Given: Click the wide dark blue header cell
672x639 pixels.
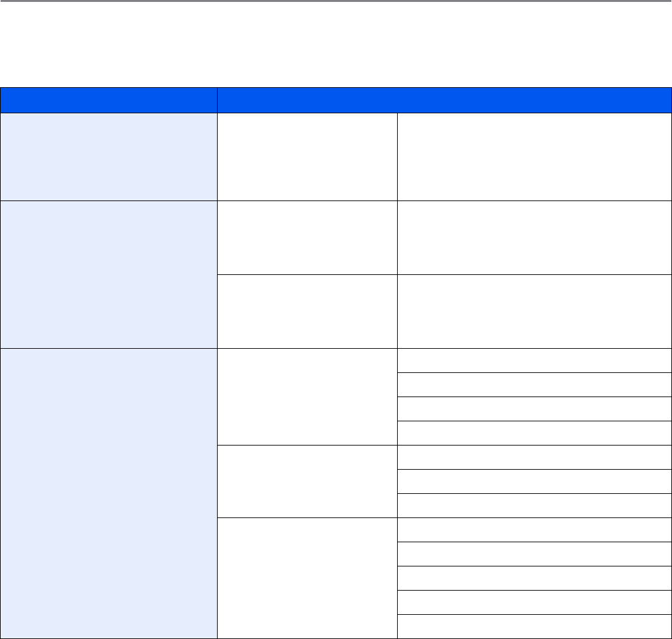Looking at the screenshot, I should (444, 100).
